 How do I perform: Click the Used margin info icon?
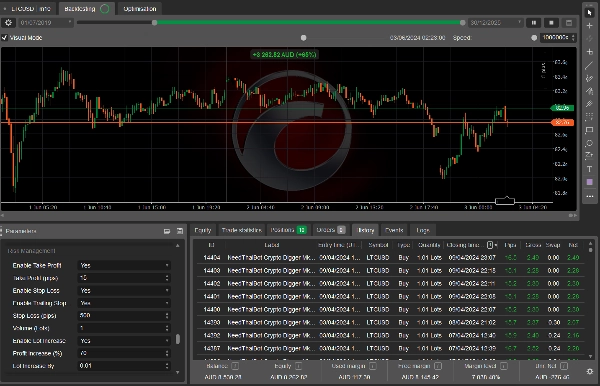[373, 366]
